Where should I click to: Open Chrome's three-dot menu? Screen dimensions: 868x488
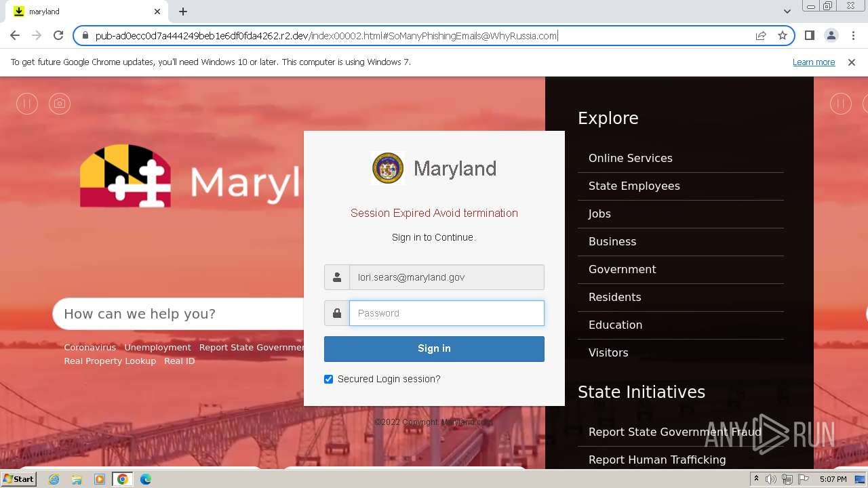853,36
